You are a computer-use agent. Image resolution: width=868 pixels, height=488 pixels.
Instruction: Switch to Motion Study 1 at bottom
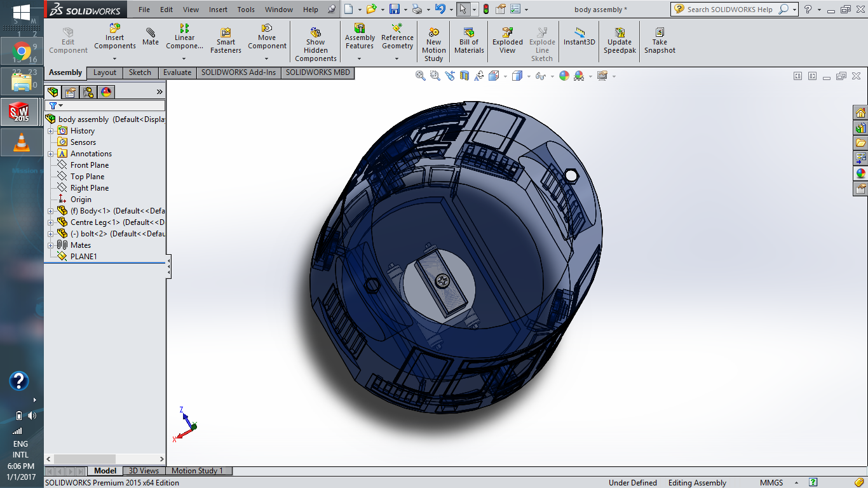[197, 471]
